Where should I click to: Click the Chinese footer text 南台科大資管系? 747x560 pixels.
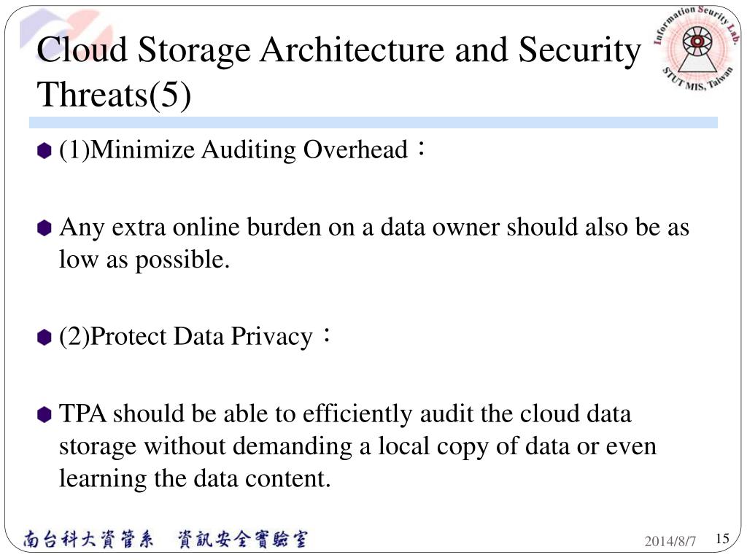point(88,539)
